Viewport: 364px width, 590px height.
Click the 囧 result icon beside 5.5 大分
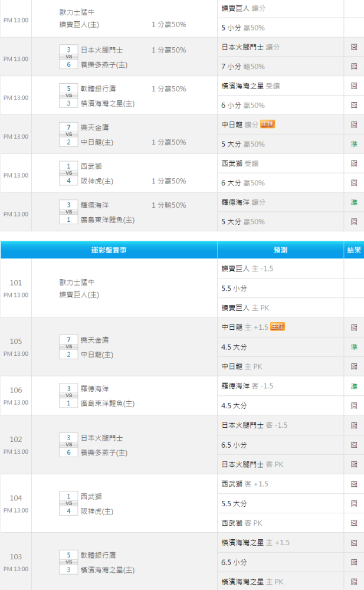(354, 503)
